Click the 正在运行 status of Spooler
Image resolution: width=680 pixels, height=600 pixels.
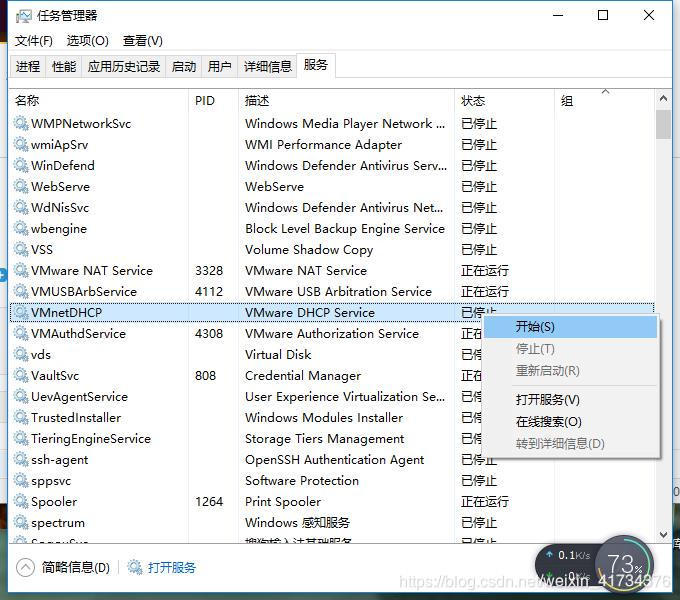(484, 502)
